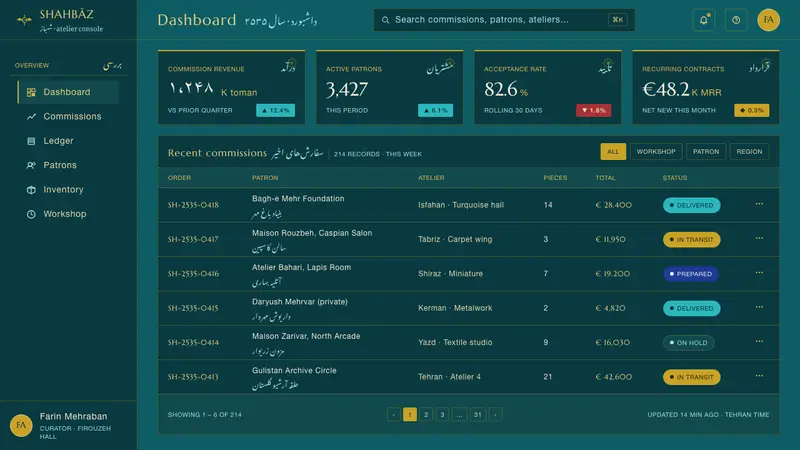Filter commissions by REGION
Image resolution: width=800 pixels, height=450 pixels.
coord(749,152)
